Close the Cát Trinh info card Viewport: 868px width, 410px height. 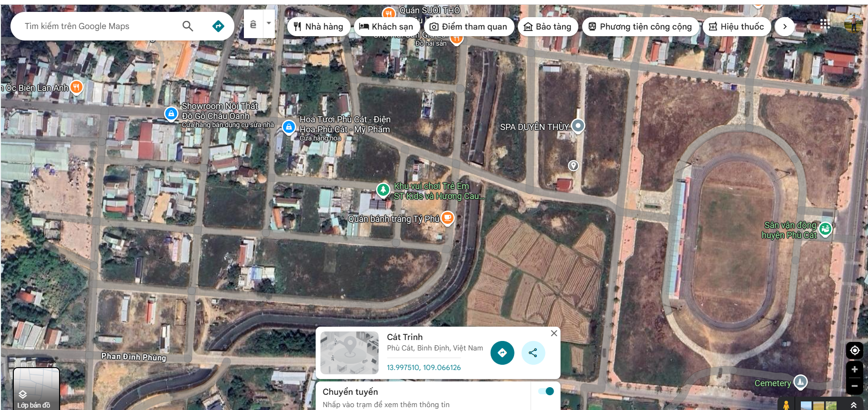[x=554, y=333]
